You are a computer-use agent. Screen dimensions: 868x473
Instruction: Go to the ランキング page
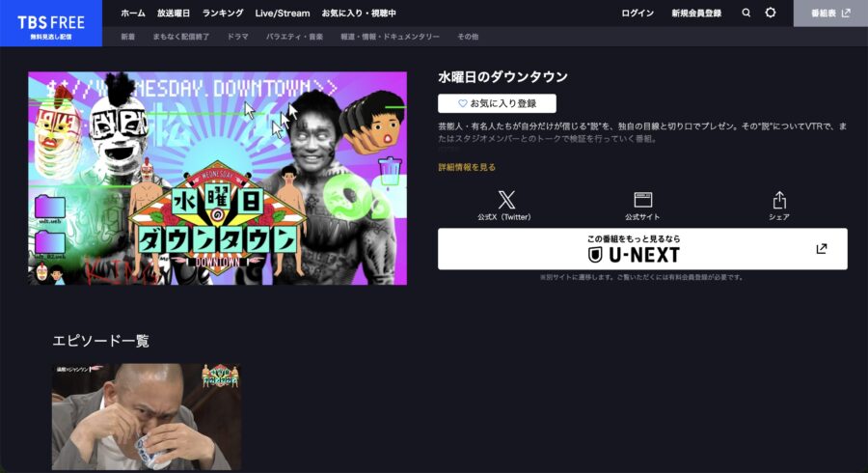[223, 14]
